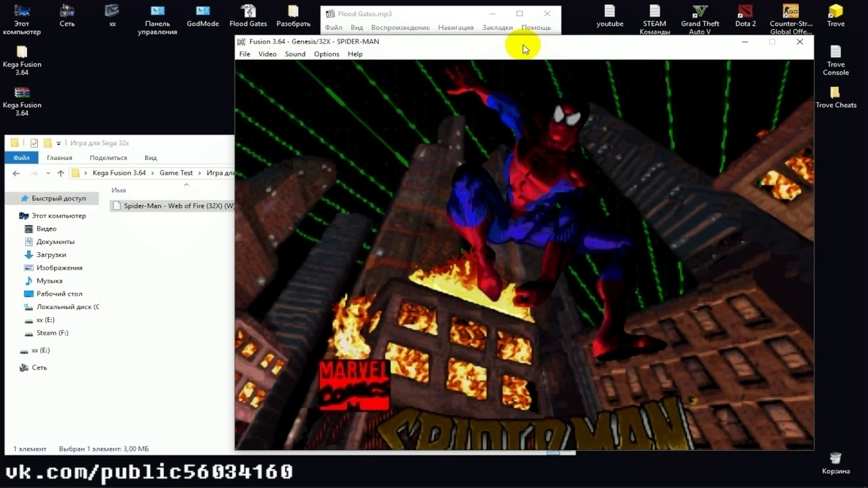Open Steam (F:) drive in sidebar
The width and height of the screenshot is (868, 488).
point(52,333)
